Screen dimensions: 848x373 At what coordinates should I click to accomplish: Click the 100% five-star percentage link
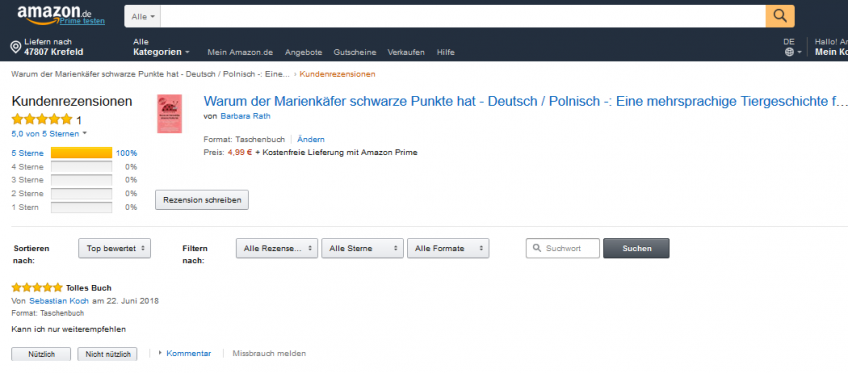(127, 154)
